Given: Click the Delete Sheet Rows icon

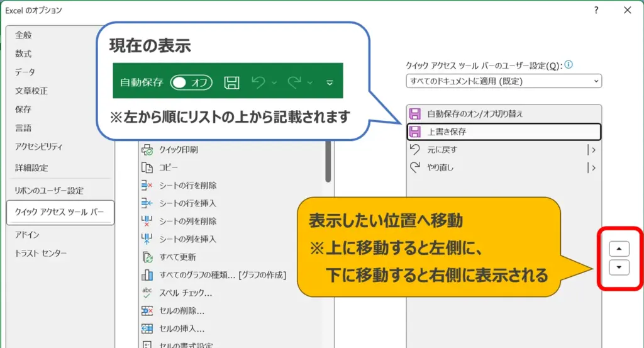Looking at the screenshot, I should point(147,186).
